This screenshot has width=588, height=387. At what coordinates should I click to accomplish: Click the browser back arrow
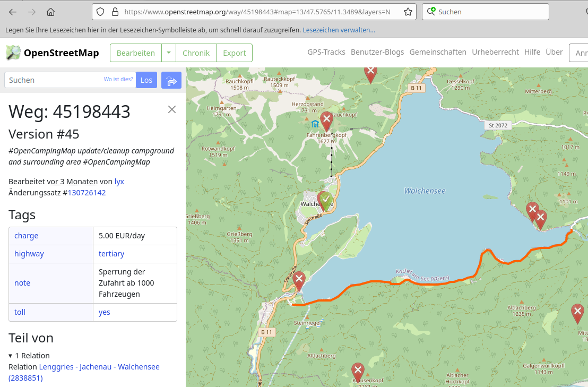point(13,12)
